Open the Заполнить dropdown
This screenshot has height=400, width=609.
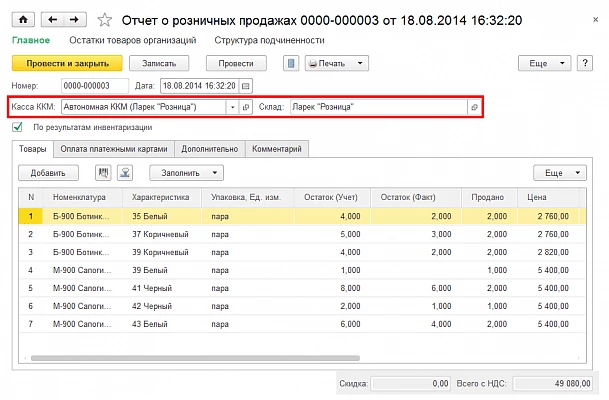point(186,173)
